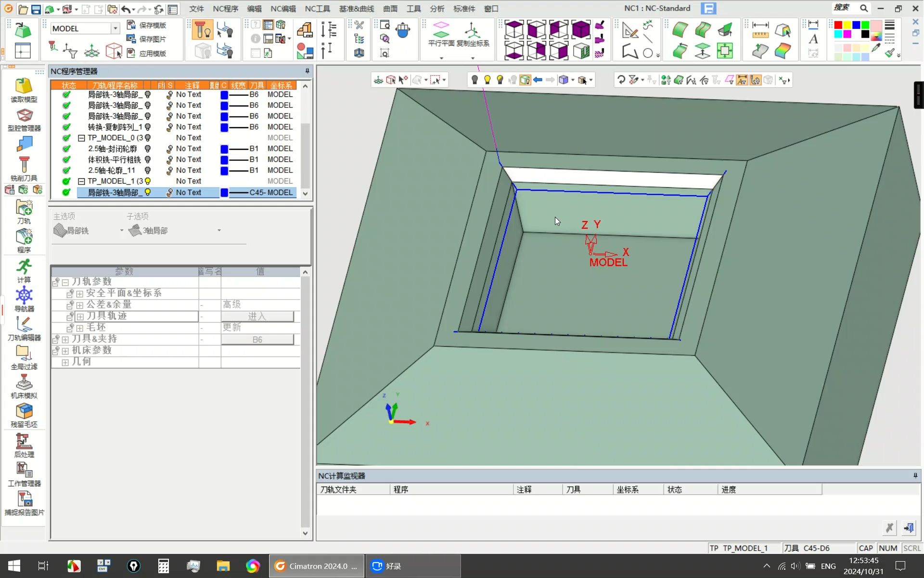
Task: Click the B6 tool button
Action: (257, 340)
